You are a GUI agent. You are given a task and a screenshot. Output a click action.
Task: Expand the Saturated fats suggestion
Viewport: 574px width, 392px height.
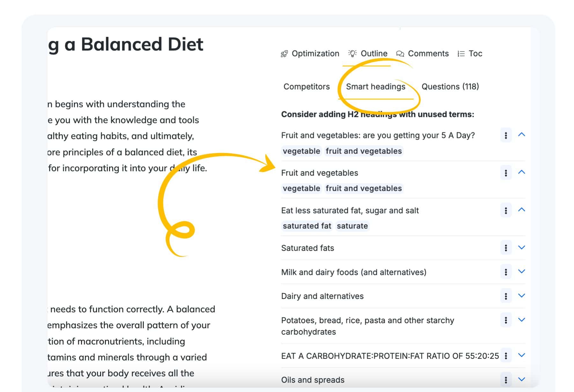522,248
